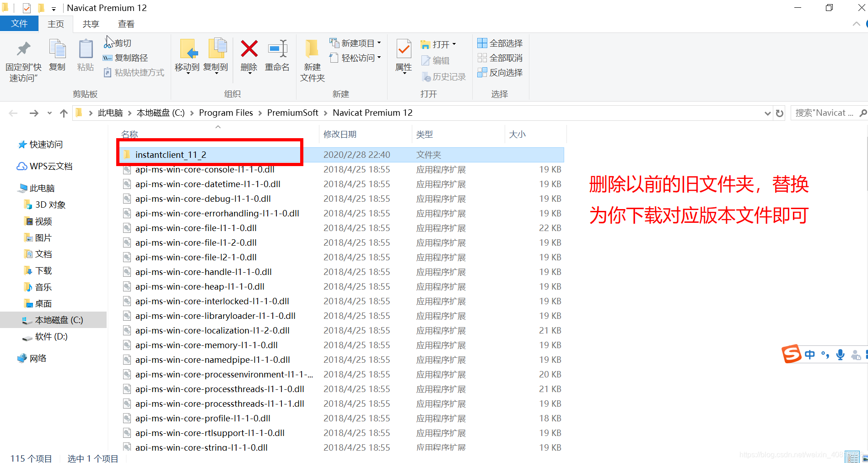Click the Copy ribbon icon
868x463 pixels.
(57, 49)
